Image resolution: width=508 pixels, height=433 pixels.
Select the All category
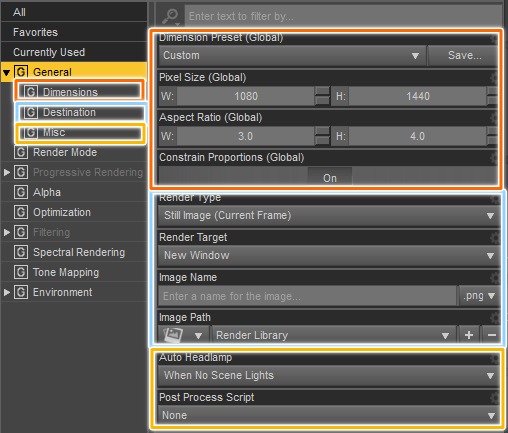(74, 12)
